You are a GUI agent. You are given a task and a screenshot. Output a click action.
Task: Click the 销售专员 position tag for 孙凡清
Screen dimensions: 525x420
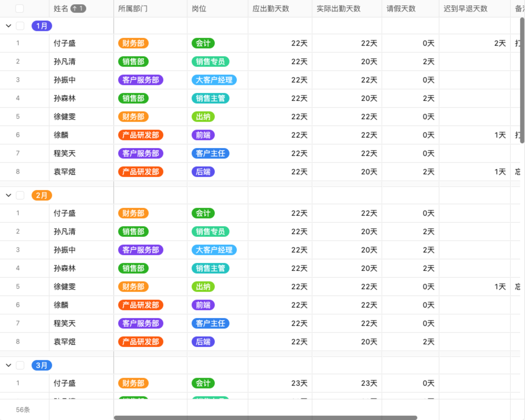pyautogui.click(x=210, y=61)
